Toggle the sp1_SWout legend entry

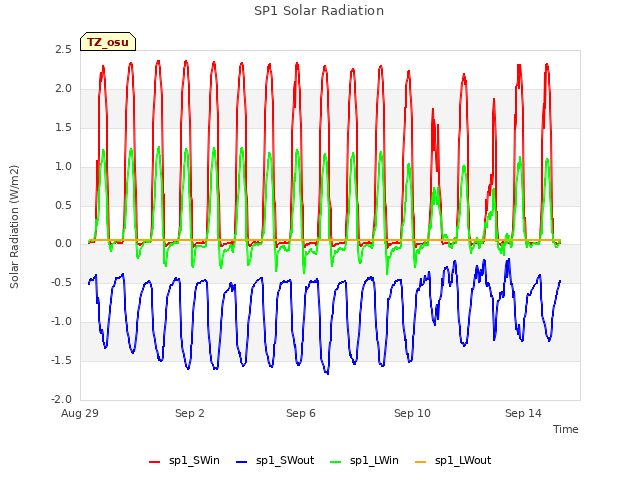(275, 461)
